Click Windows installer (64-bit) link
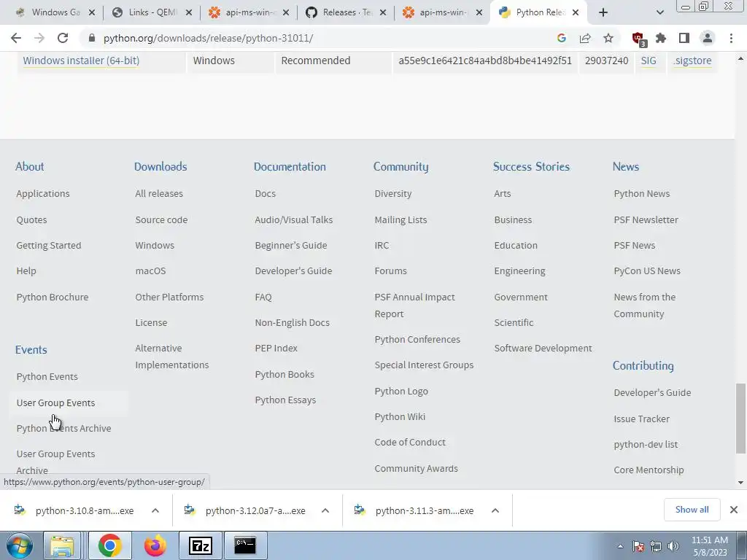The width and height of the screenshot is (747, 560). coord(81,61)
